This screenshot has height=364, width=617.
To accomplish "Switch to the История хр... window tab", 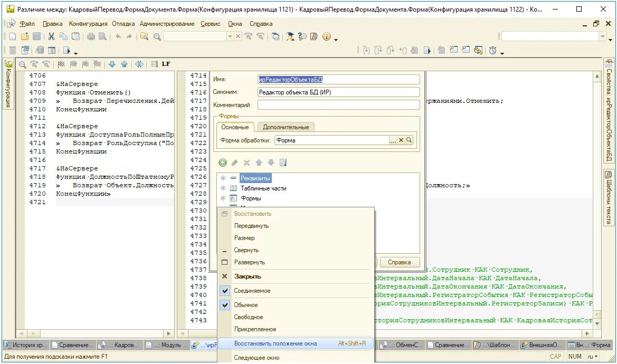I will [26, 345].
